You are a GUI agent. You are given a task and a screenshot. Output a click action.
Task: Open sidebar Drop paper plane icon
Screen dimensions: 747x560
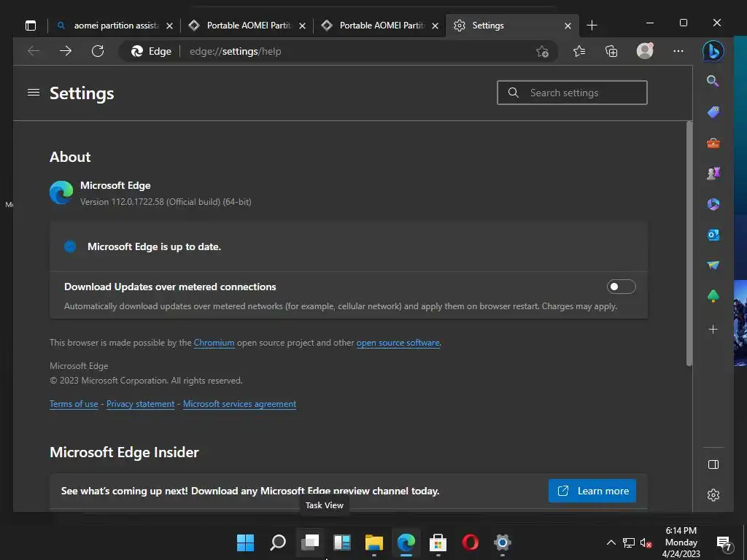coord(713,265)
